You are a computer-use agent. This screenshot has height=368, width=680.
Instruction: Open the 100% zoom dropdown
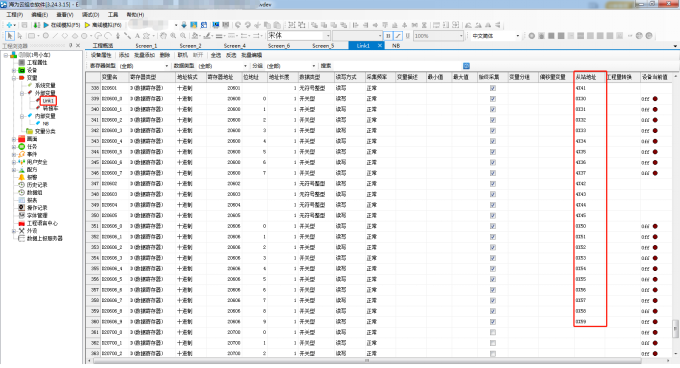pos(461,36)
